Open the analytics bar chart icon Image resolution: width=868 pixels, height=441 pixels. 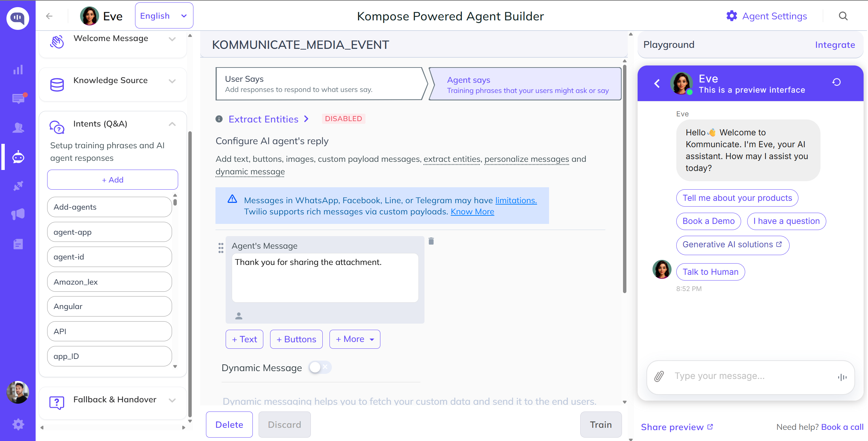[x=18, y=70]
